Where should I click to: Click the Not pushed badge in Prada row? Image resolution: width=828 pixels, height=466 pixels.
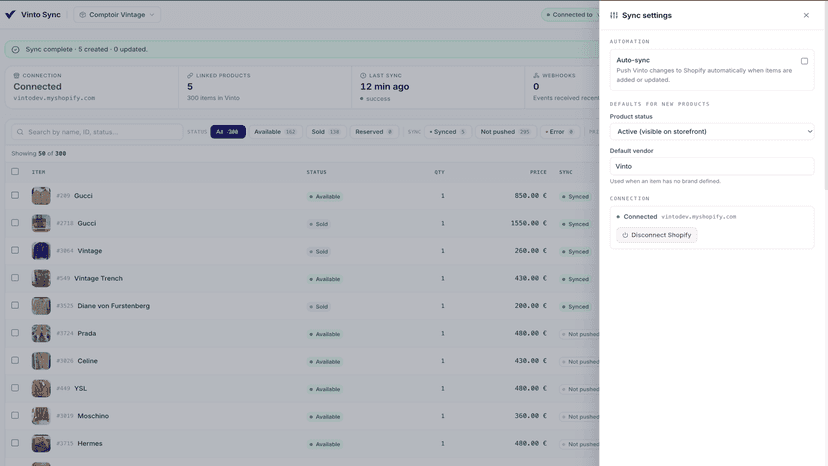click(x=579, y=334)
